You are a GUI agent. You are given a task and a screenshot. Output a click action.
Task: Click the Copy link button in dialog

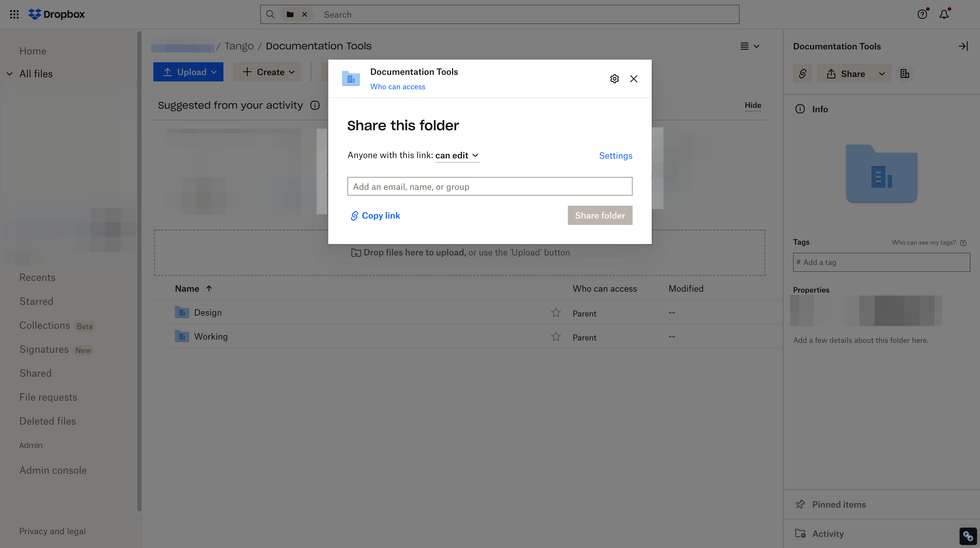(375, 216)
